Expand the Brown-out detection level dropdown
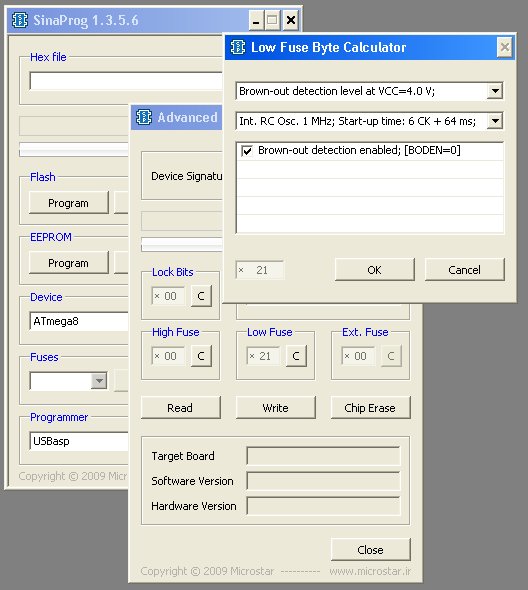 pos(495,91)
